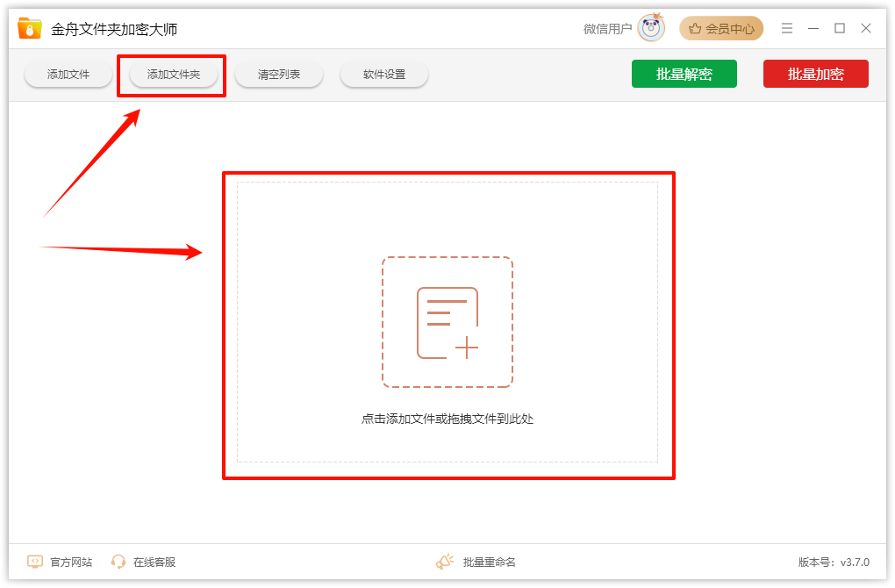Viewport: 895px width, 588px height.
Task: Visit the 官方网站 official website
Action: click(61, 562)
